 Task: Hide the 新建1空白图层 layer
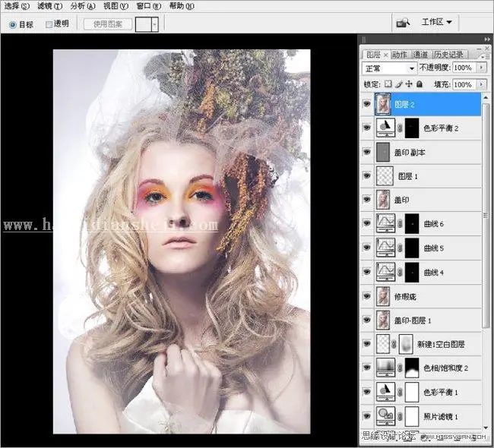click(367, 344)
